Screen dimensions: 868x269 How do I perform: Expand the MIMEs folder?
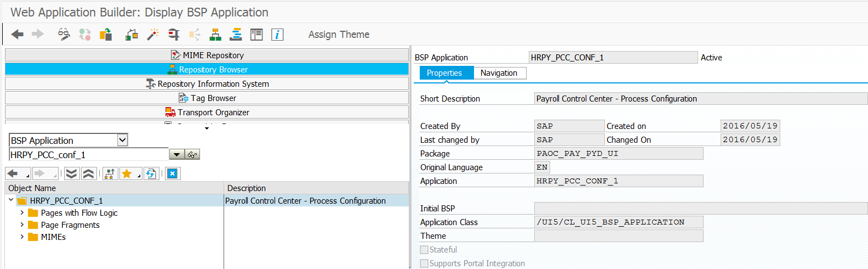coord(22,237)
